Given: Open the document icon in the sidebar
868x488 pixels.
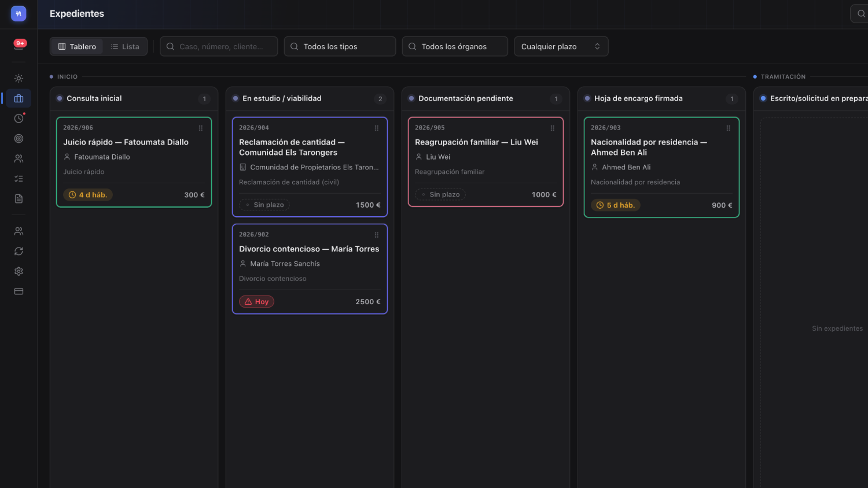Looking at the screenshot, I should point(19,199).
